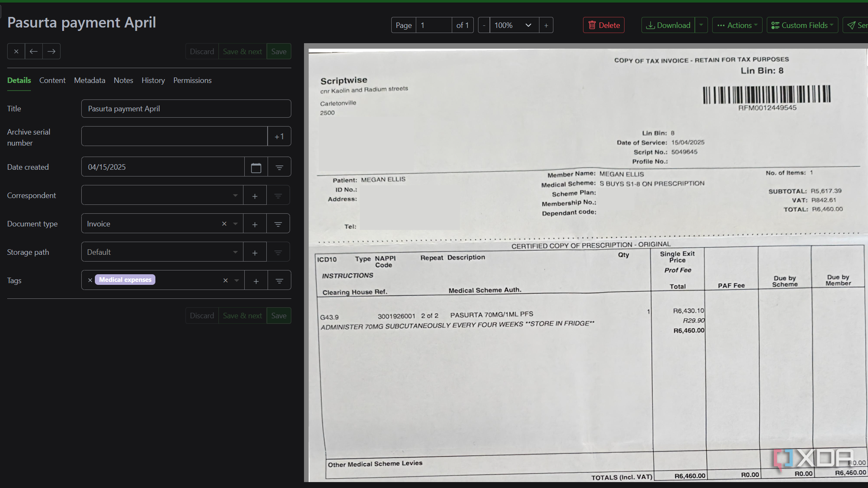Filter documents by Date created
Viewport: 868px width, 488px height.
tap(279, 167)
